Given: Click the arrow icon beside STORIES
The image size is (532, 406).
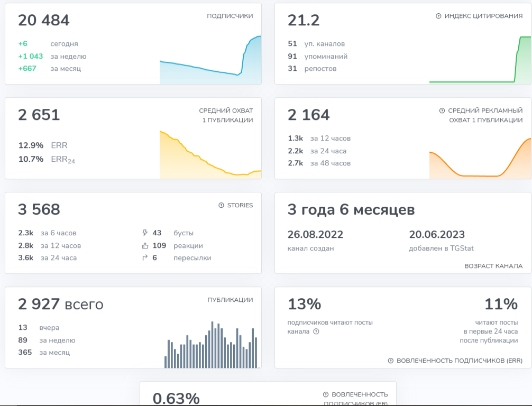Looking at the screenshot, I should (x=222, y=206).
